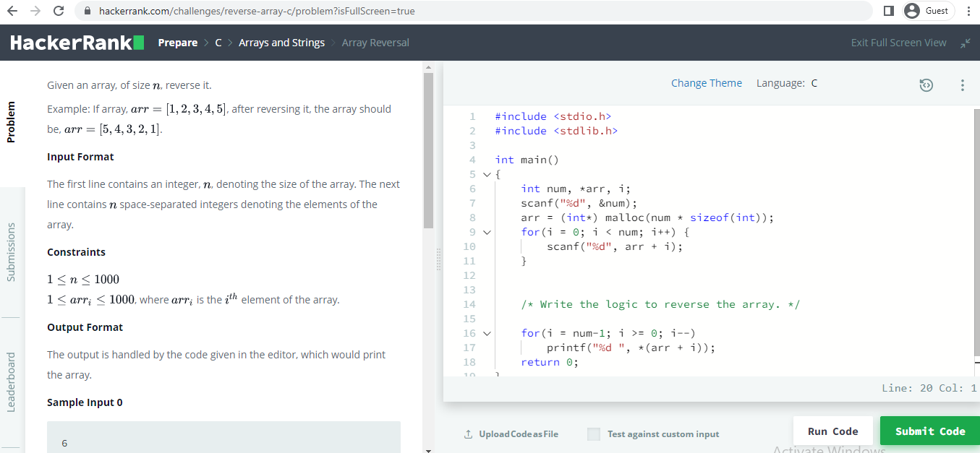Click code line '#include <stdlib.h>'

pyautogui.click(x=557, y=131)
